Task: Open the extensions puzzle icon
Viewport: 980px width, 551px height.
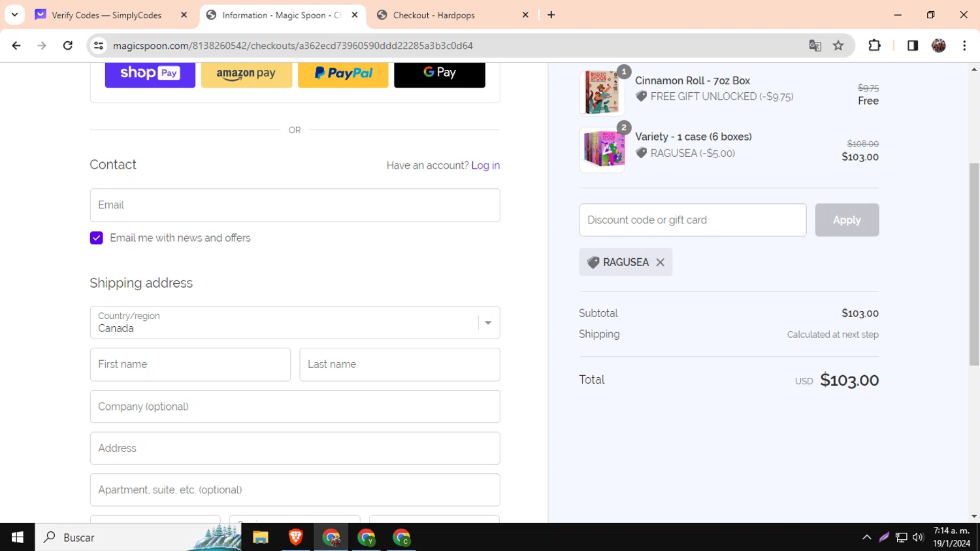Action: (874, 46)
